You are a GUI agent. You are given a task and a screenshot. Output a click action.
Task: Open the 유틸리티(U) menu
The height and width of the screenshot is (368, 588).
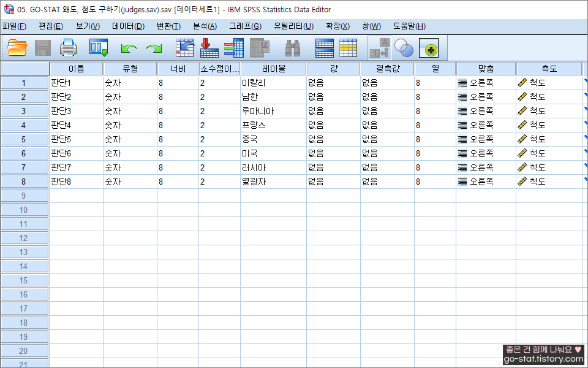point(293,26)
